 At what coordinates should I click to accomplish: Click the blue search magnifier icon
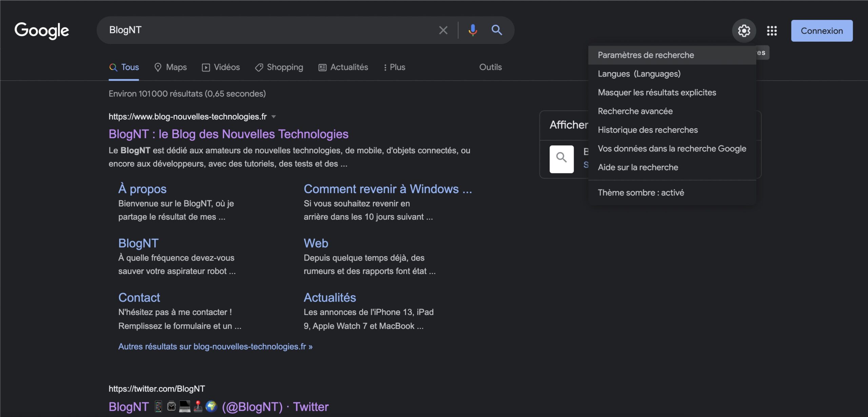point(497,30)
